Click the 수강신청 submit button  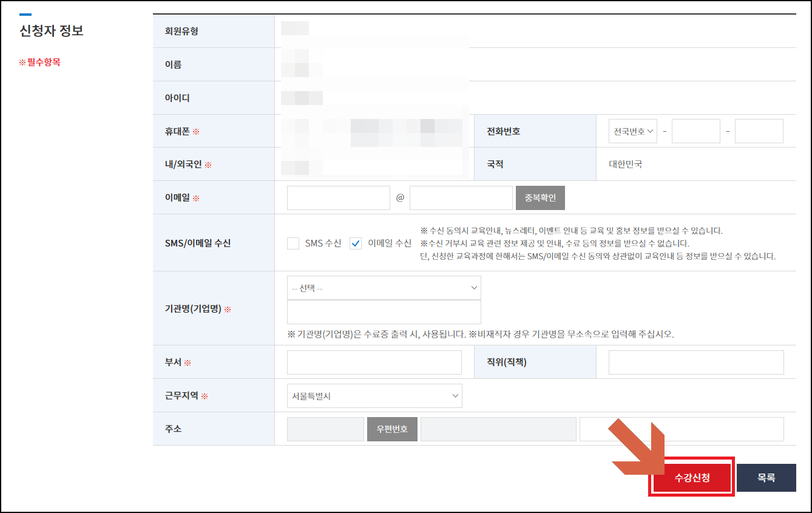692,478
